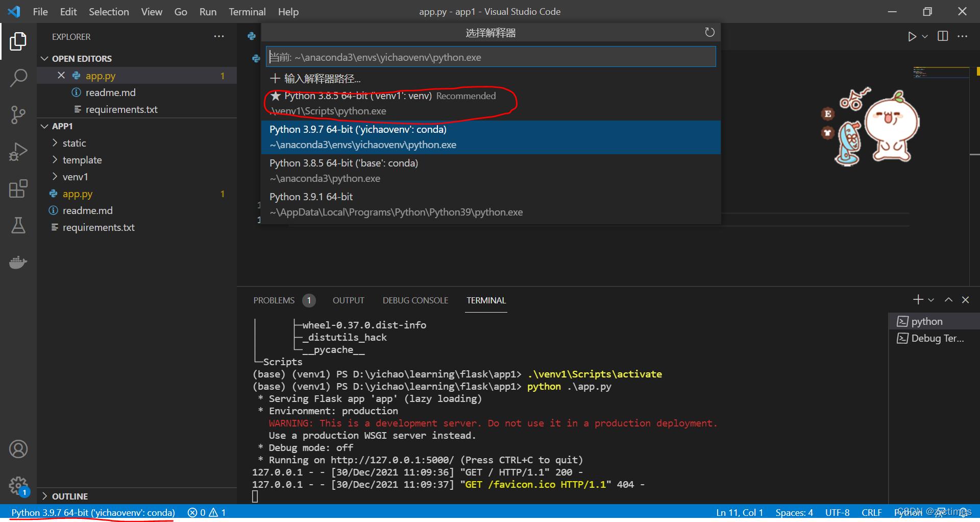
Task: Open the Help menu
Action: [x=288, y=11]
